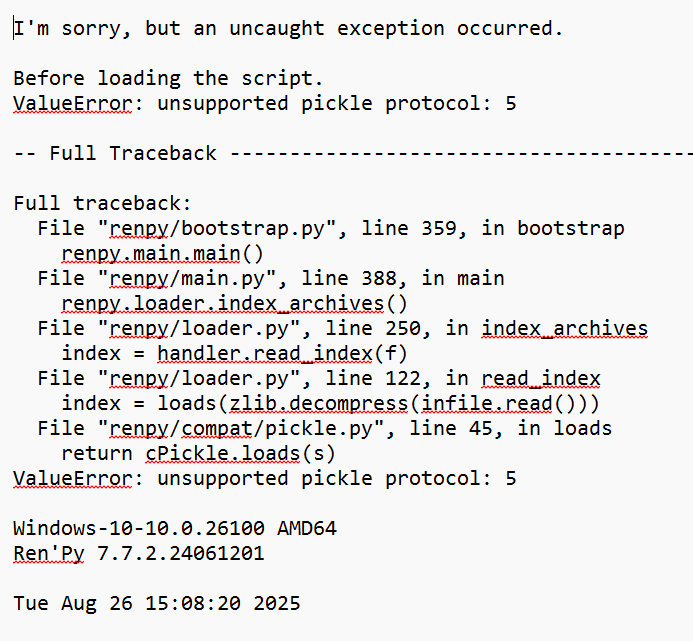
Task: Click the first "ValueError" underlined word
Action: tap(72, 103)
